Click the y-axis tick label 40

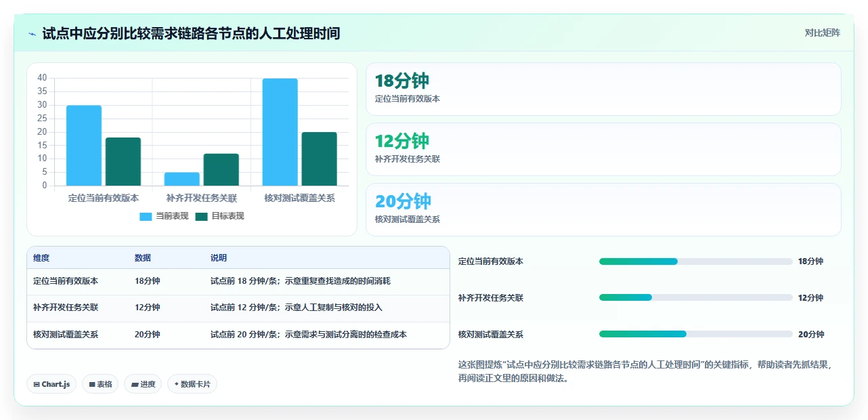pos(42,78)
